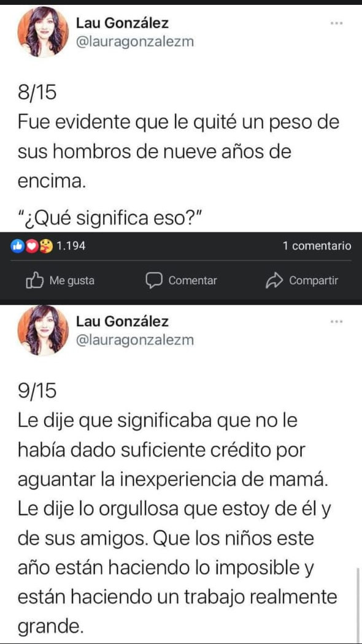Image resolution: width=362 pixels, height=644 pixels.
Task: Open three-dots menu on 9/15 tweet
Action: click(x=336, y=322)
